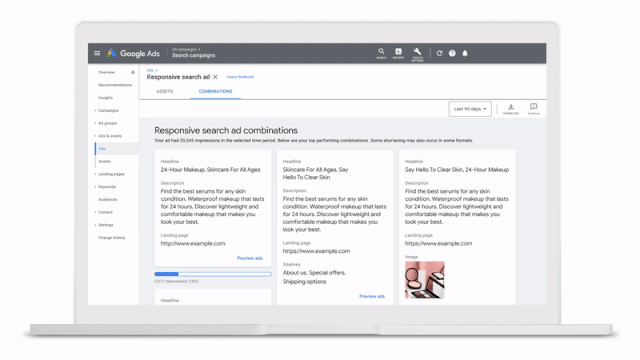Click Preview ads in the first card
Screen dimensions: 640x360
click(x=250, y=258)
